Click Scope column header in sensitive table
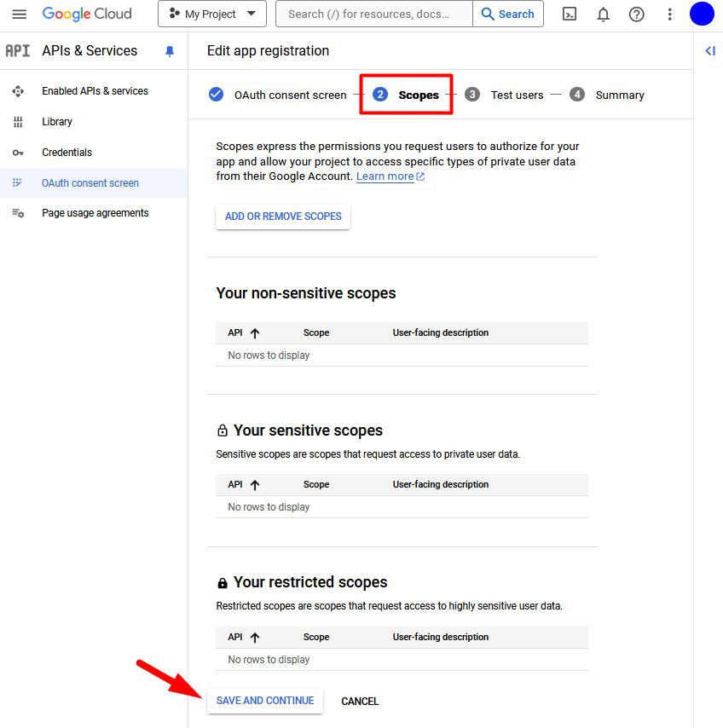The width and height of the screenshot is (723, 728). (x=316, y=484)
